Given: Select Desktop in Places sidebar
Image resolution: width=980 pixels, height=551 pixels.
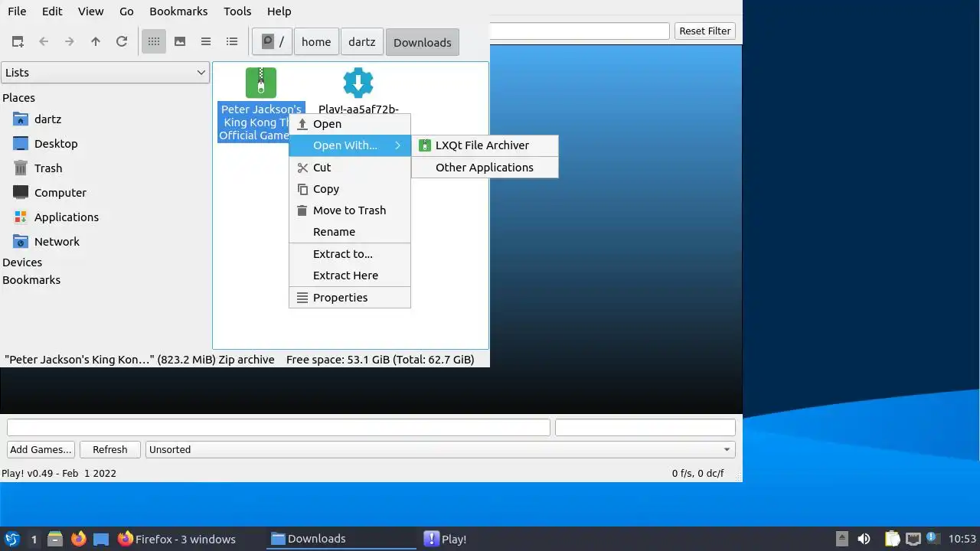Looking at the screenshot, I should coord(56,144).
